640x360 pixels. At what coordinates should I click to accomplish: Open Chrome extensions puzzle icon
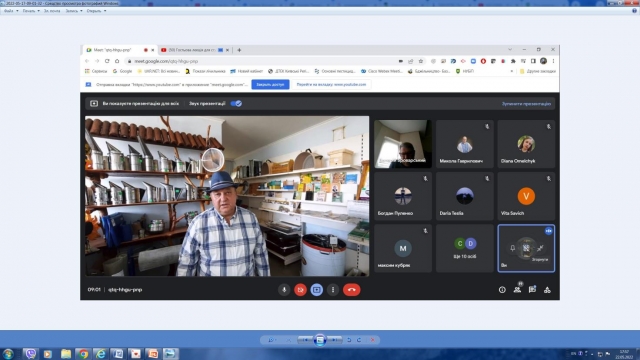click(513, 61)
